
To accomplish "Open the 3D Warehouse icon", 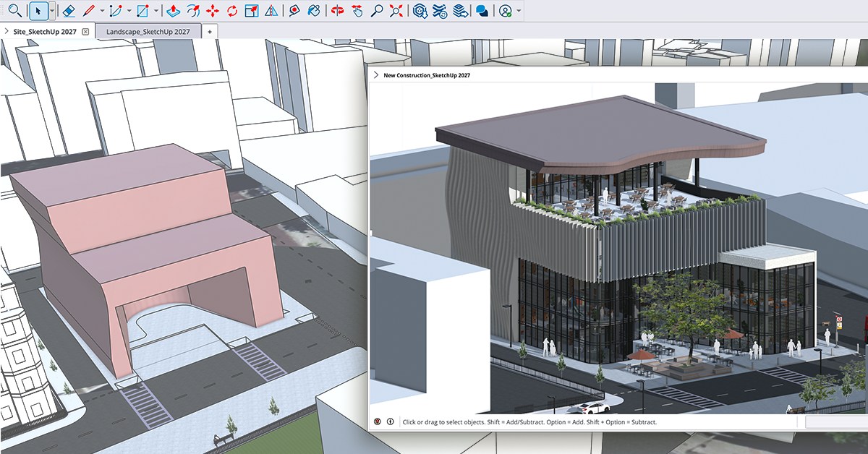I will pyautogui.click(x=420, y=11).
